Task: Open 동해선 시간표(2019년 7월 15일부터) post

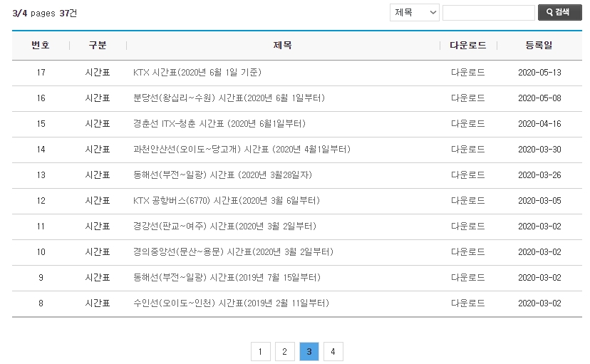Action: click(227, 278)
